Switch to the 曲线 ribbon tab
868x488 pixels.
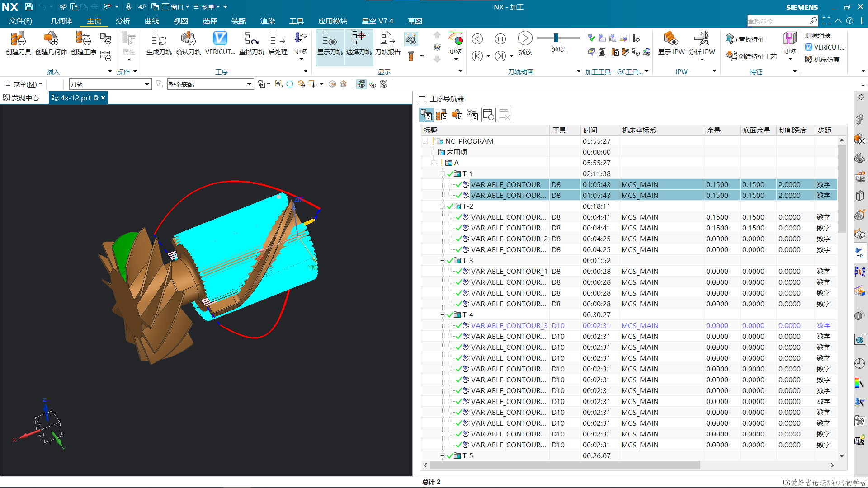coord(152,21)
